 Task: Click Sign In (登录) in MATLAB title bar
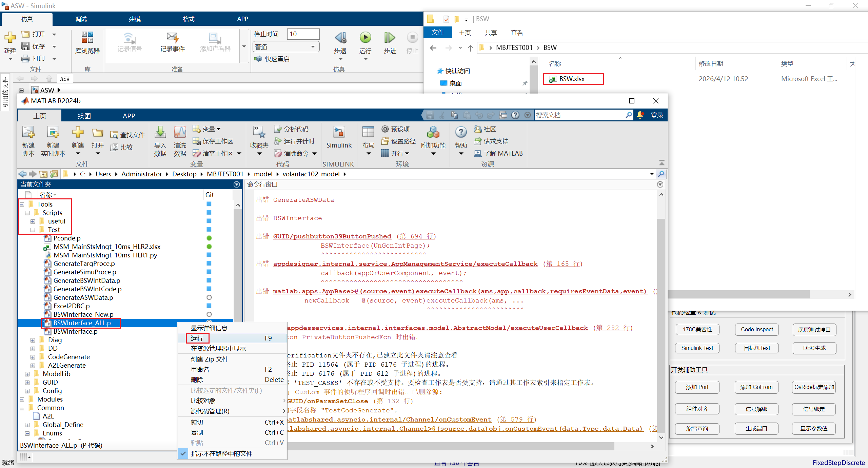(657, 115)
